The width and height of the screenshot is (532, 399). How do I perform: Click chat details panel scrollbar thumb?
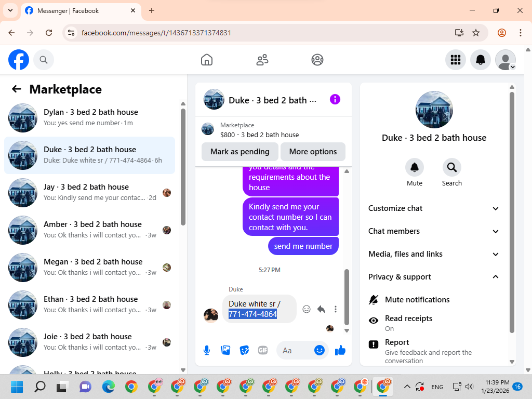click(512, 212)
